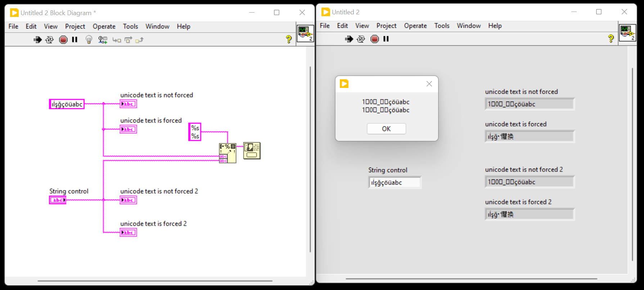
Task: Click Step Over in Block Diagram toolbar
Action: pos(128,40)
